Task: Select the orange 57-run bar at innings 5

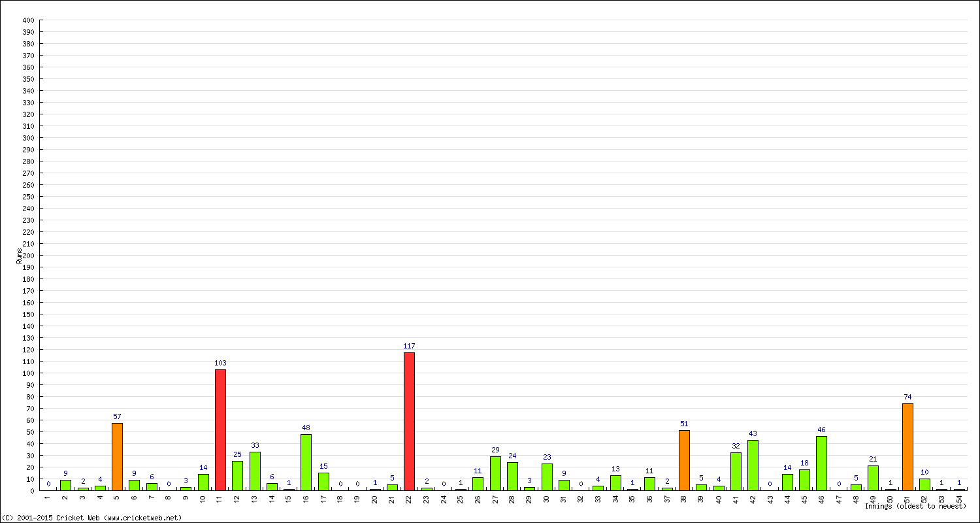Action: (117, 457)
